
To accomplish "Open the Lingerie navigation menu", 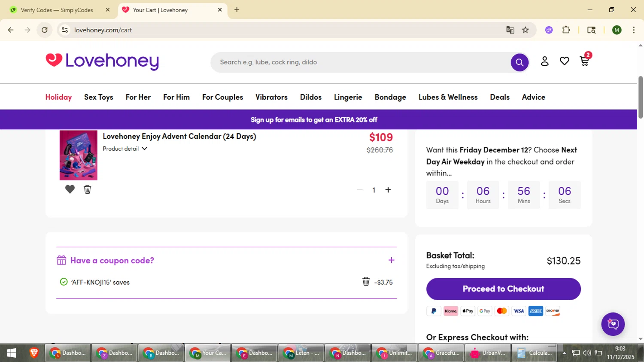I will coord(348,97).
